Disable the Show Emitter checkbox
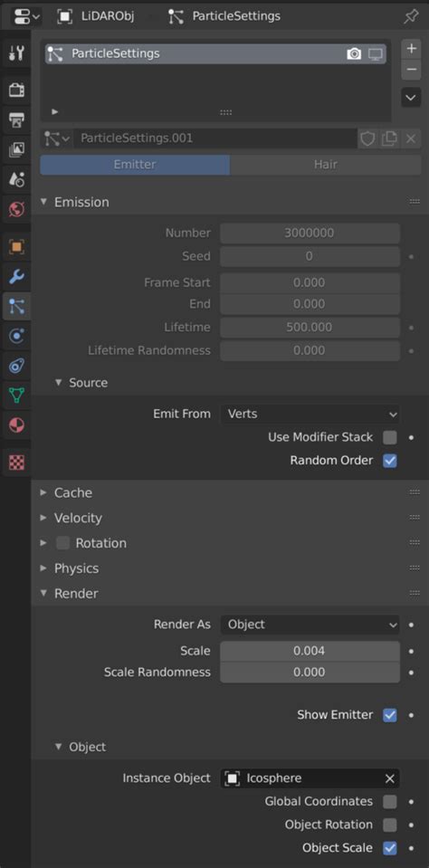The image size is (429, 868). (390, 715)
